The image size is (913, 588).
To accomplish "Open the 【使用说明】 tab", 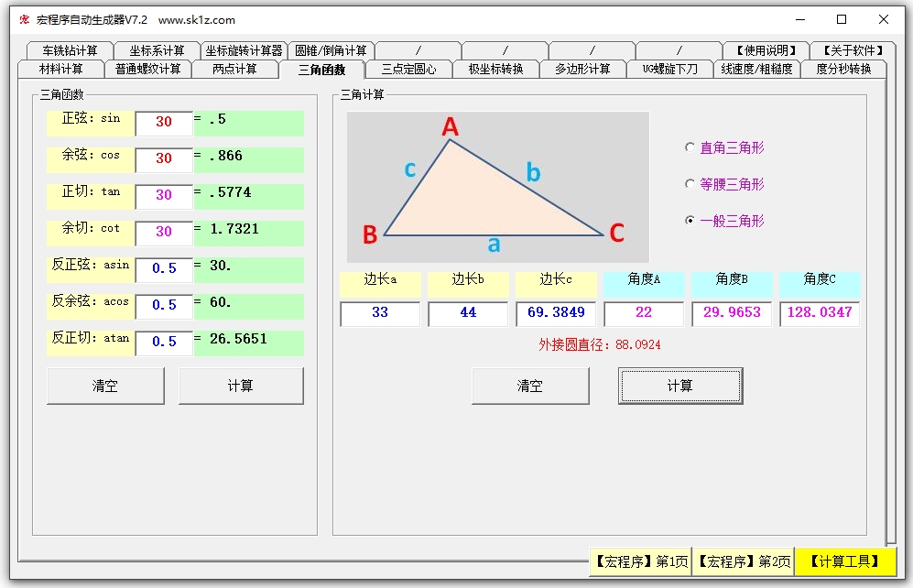I will 766,50.
